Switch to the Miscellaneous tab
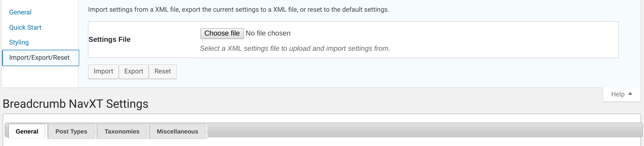This screenshot has width=644, height=146. pyautogui.click(x=178, y=131)
